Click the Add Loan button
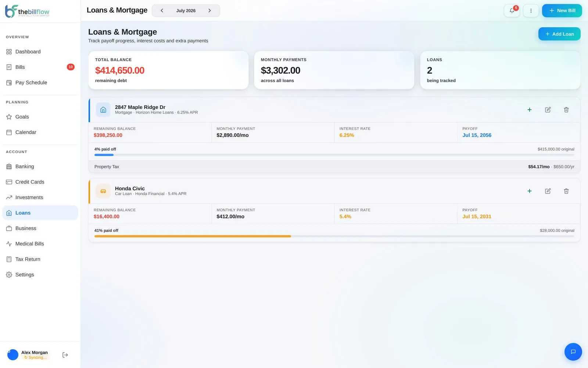588x368 pixels. click(x=559, y=34)
